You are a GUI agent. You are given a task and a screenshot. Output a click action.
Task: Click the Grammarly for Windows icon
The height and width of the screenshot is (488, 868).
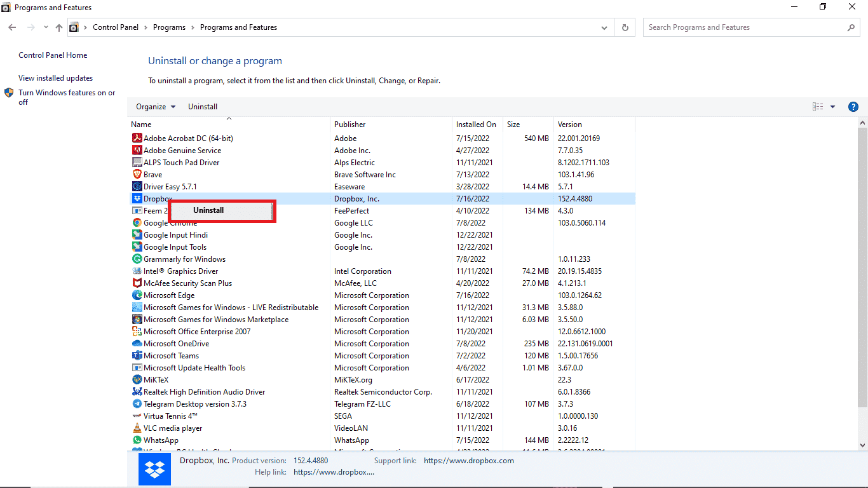pos(137,259)
